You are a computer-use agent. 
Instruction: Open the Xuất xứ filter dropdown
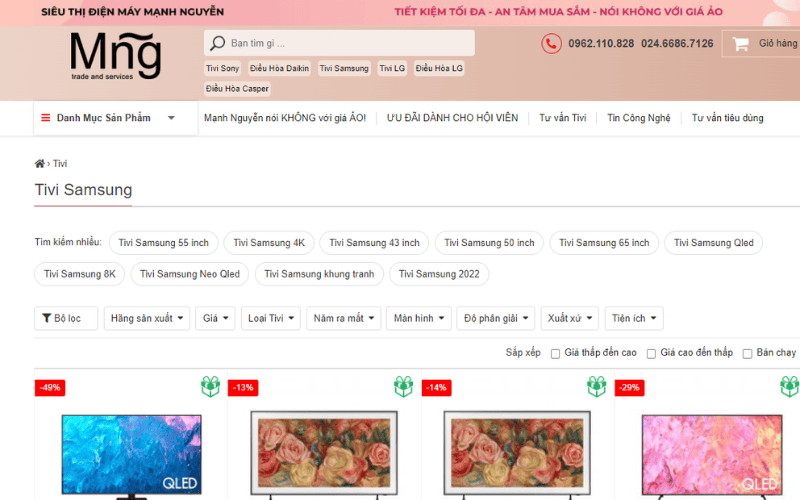570,318
